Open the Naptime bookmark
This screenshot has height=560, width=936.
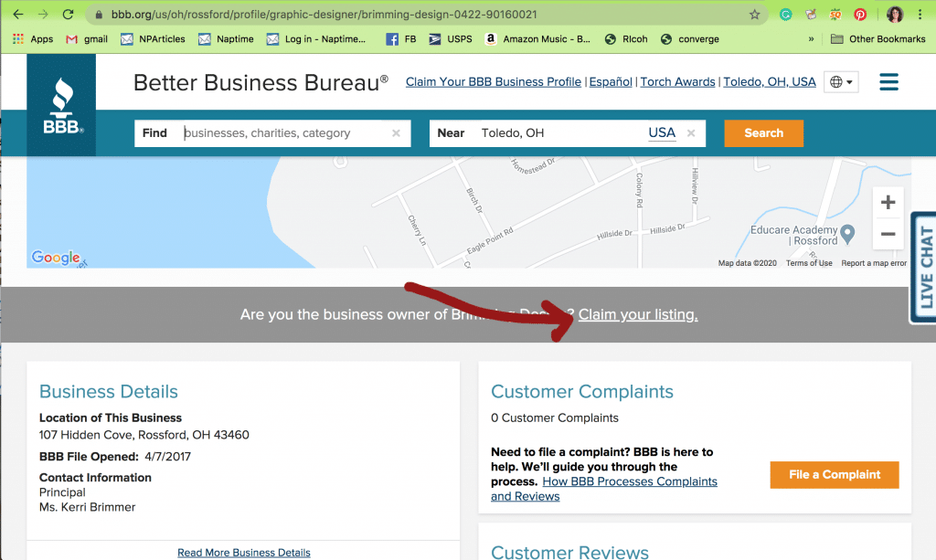(227, 39)
